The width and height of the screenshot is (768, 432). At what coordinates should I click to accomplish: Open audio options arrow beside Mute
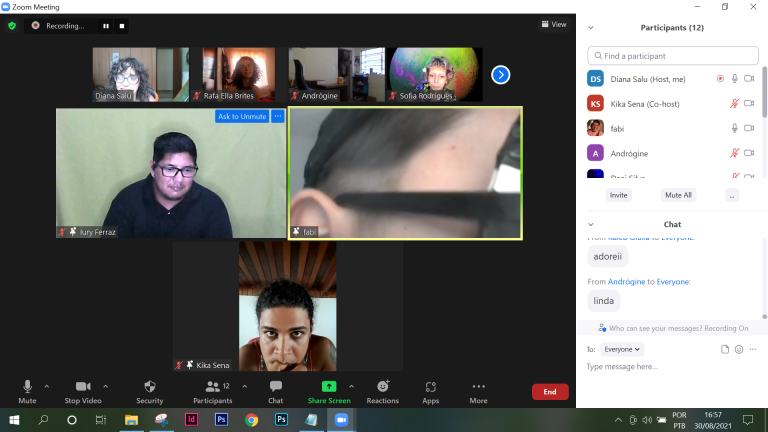coord(47,386)
